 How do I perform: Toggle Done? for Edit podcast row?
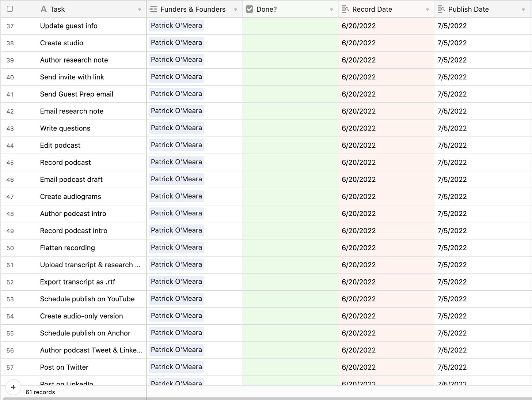[290, 146]
